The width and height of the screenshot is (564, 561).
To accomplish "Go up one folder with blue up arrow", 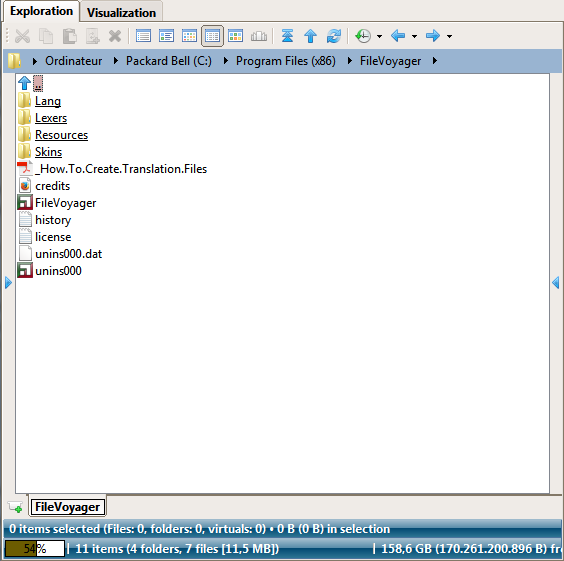I will pyautogui.click(x=310, y=36).
